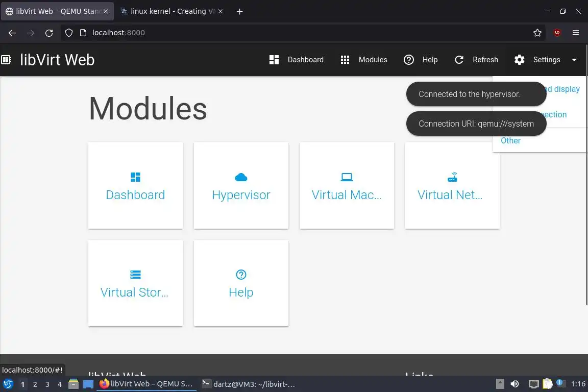Click the laptop icon on Virtual Machines card

coord(347,177)
